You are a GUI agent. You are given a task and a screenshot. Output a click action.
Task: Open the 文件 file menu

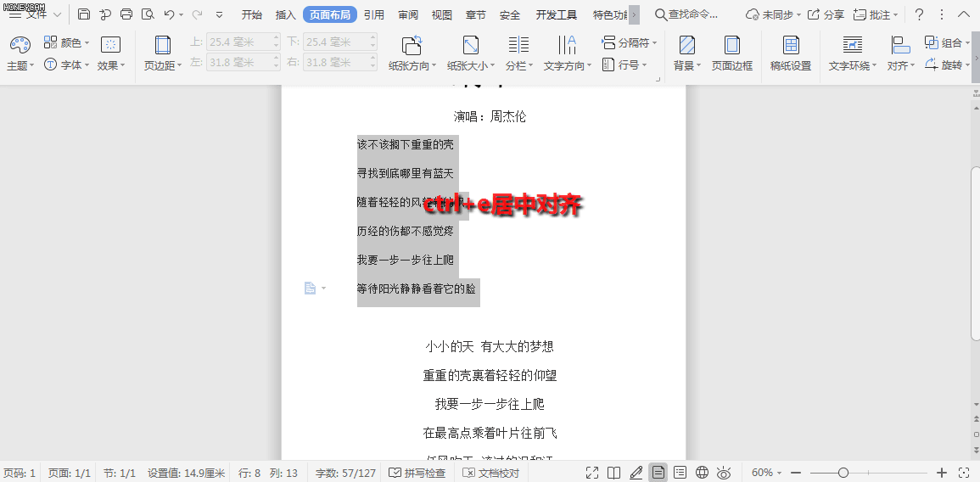click(x=35, y=14)
